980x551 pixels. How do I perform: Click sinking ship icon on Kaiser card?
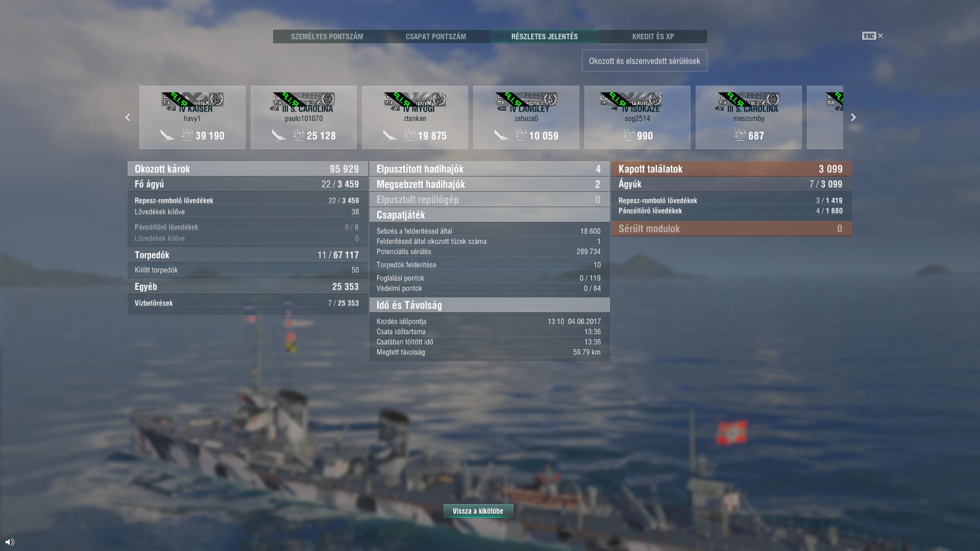click(167, 135)
